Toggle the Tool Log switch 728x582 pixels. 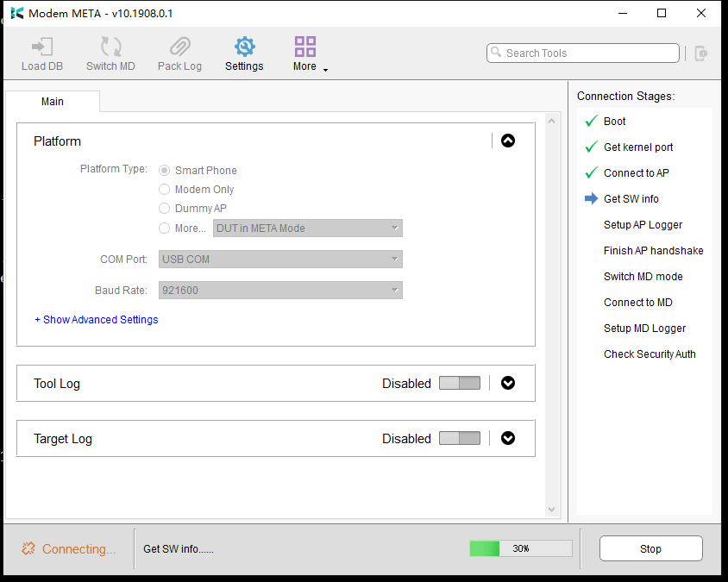[x=460, y=383]
